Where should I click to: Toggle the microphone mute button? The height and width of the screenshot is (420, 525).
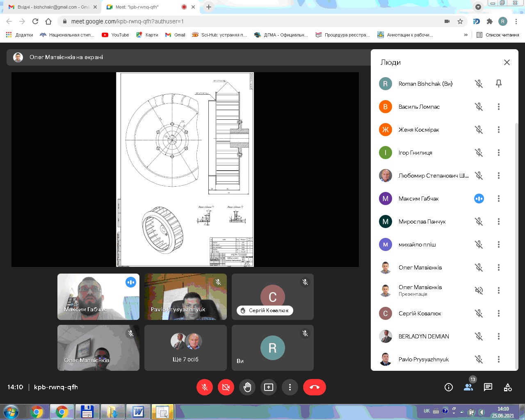[x=205, y=387]
